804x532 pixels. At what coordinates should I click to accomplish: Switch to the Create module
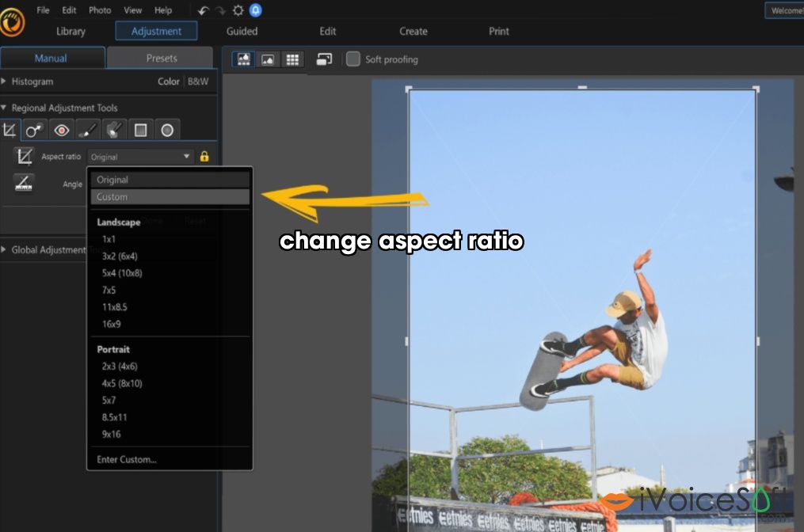point(413,31)
